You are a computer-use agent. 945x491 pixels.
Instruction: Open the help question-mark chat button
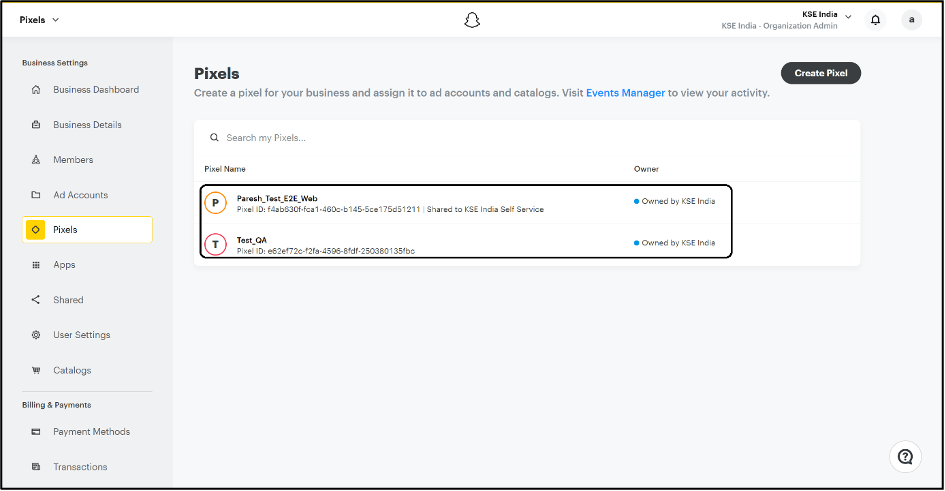(905, 457)
